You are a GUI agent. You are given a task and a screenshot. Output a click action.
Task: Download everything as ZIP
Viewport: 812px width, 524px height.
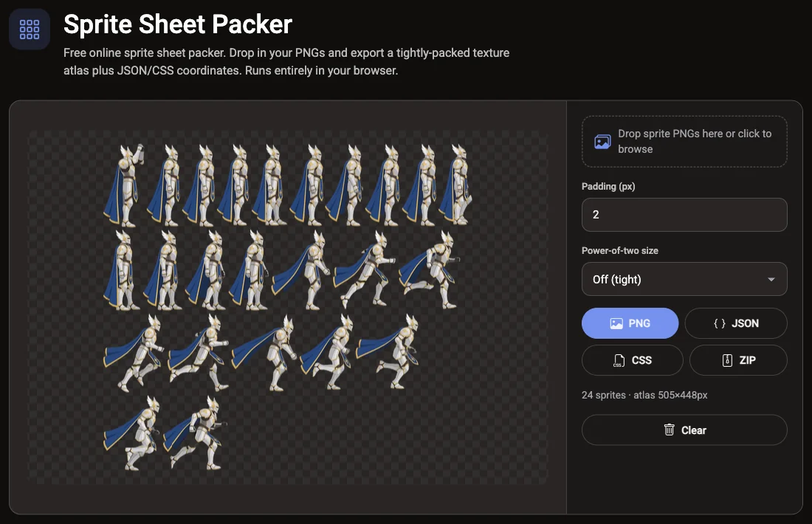738,360
